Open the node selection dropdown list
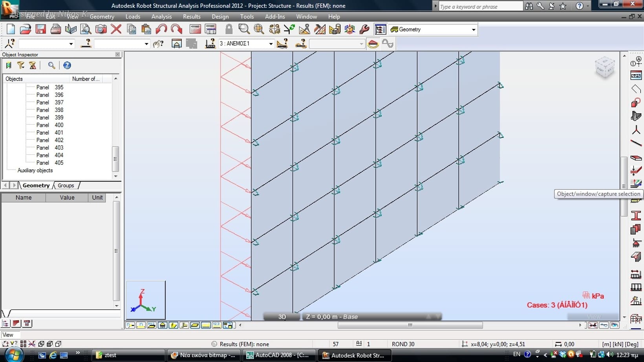Screen dimensions: 644x362 point(71,44)
